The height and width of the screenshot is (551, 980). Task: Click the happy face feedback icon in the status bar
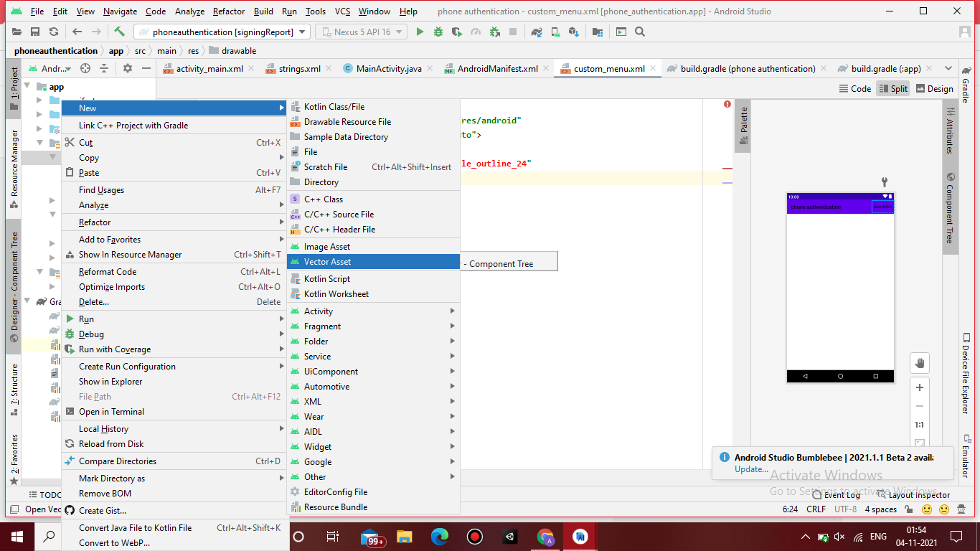tap(927, 509)
